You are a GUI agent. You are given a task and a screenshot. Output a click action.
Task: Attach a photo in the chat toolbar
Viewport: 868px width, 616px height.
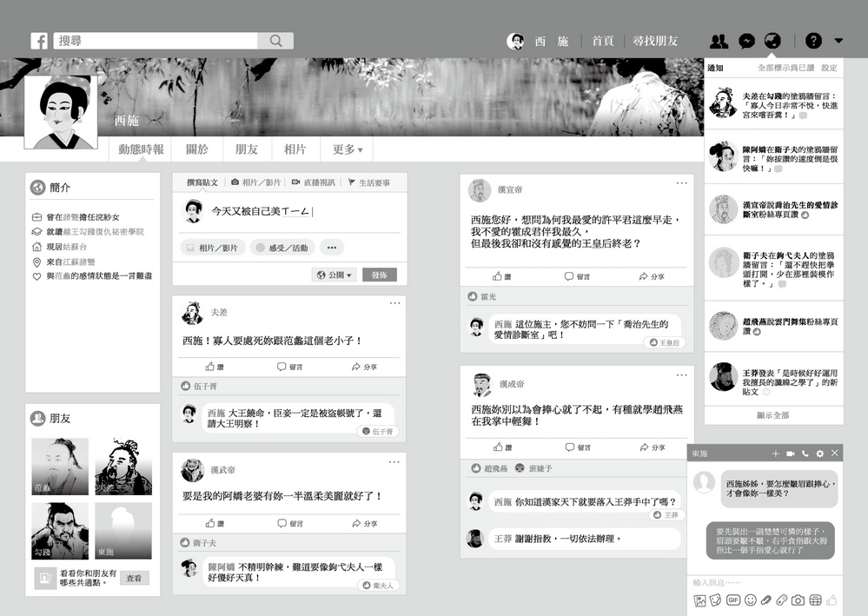pyautogui.click(x=699, y=600)
